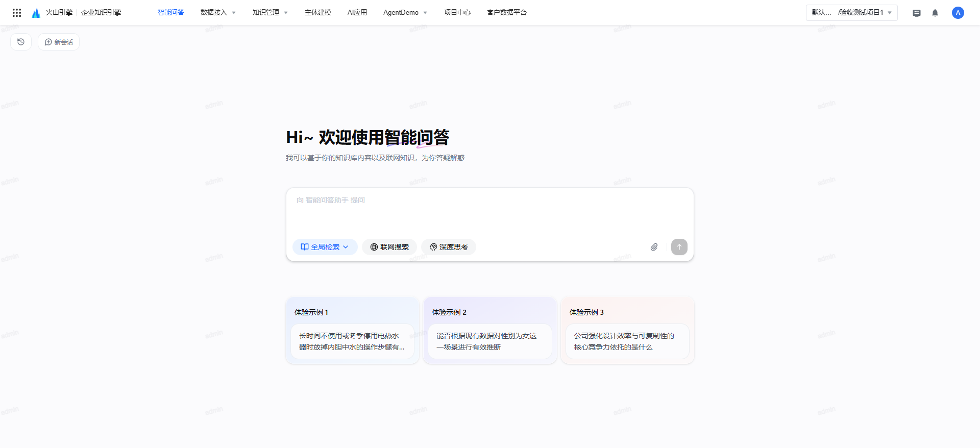Expand the 全局检索 scope dropdown
Screen dimensions: 980x448
[x=325, y=247]
